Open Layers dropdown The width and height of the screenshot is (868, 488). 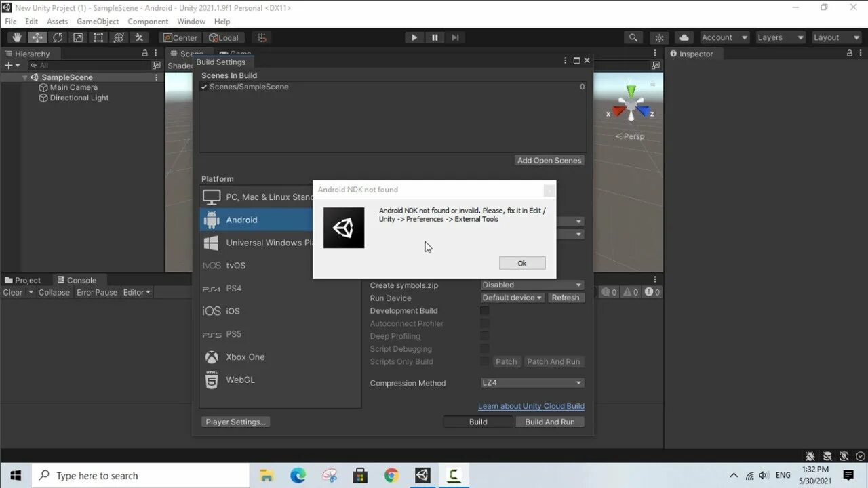(780, 37)
